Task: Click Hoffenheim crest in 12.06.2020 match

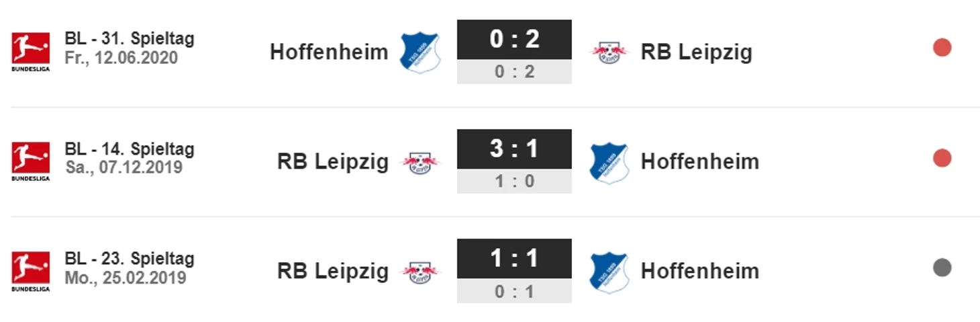Action: pyautogui.click(x=420, y=52)
